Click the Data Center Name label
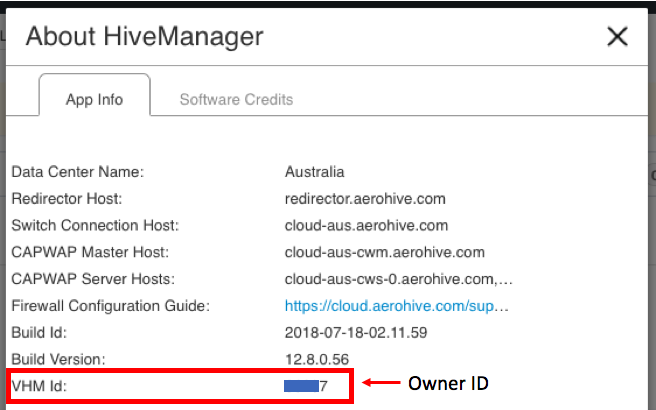 pos(77,172)
